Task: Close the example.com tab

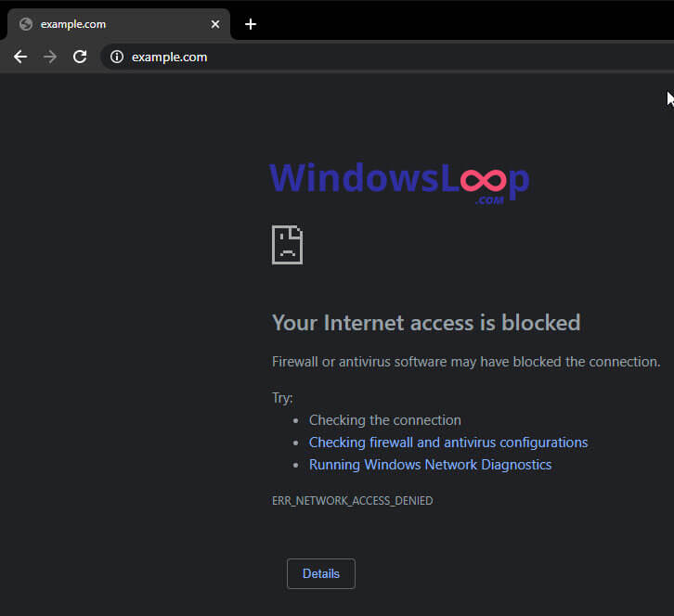Action: (215, 24)
